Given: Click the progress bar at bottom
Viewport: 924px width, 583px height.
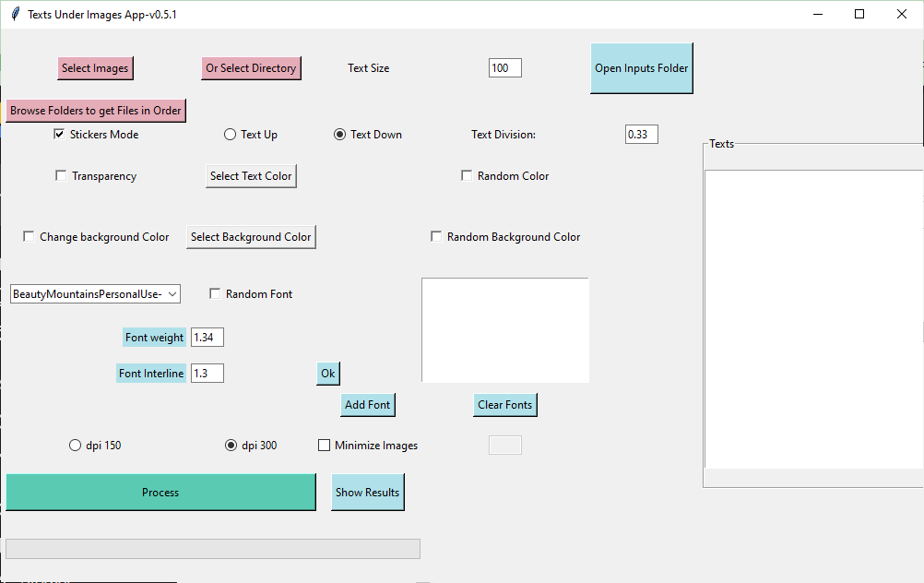Looking at the screenshot, I should coord(213,548).
